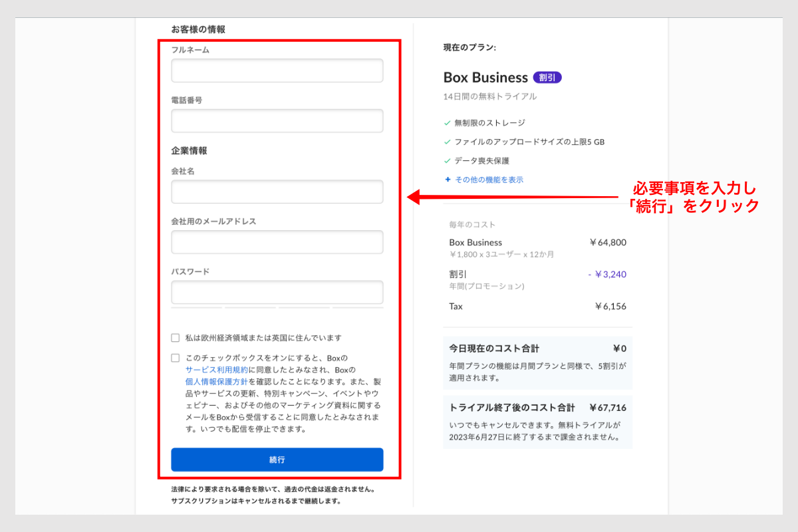Click the フルネーム input field

[277, 70]
